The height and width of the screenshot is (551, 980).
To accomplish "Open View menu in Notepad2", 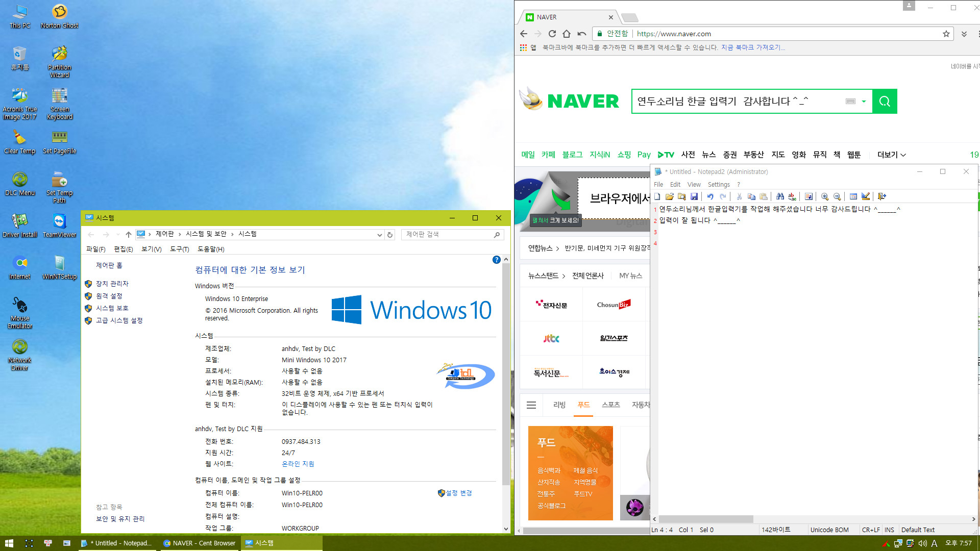I will click(694, 185).
